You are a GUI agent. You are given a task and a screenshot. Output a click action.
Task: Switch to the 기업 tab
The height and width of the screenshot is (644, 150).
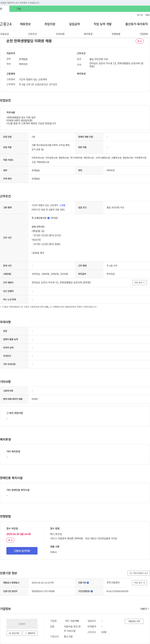(x=19, y=9)
